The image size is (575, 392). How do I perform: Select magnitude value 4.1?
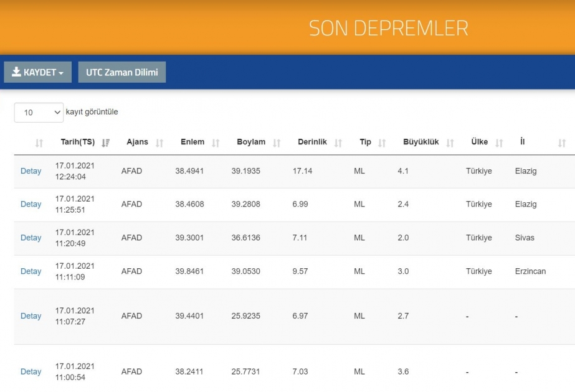pyautogui.click(x=403, y=171)
